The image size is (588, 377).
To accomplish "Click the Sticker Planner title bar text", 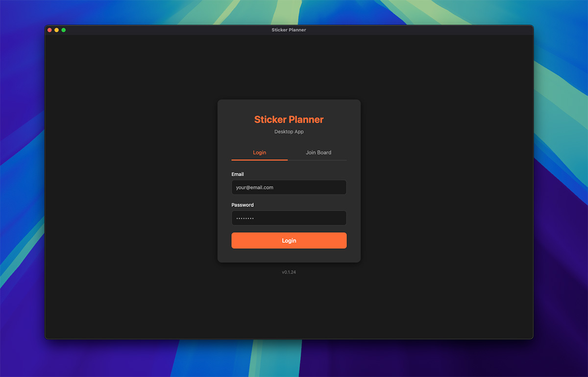I will click(x=289, y=29).
